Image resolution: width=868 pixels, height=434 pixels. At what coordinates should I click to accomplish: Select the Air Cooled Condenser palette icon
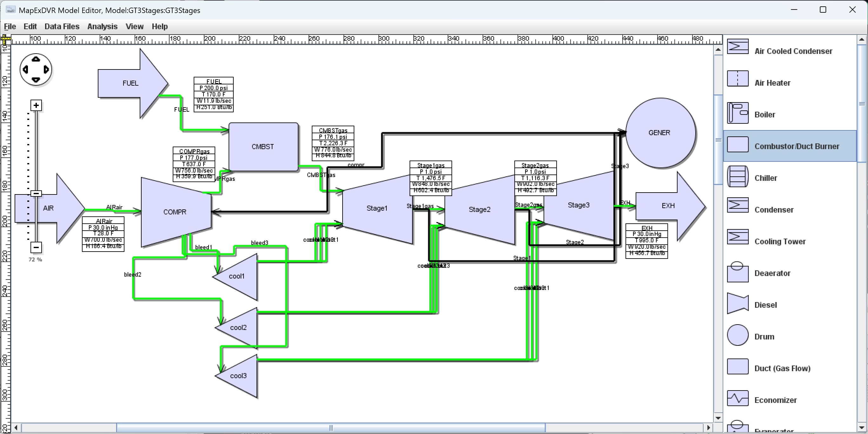738,46
